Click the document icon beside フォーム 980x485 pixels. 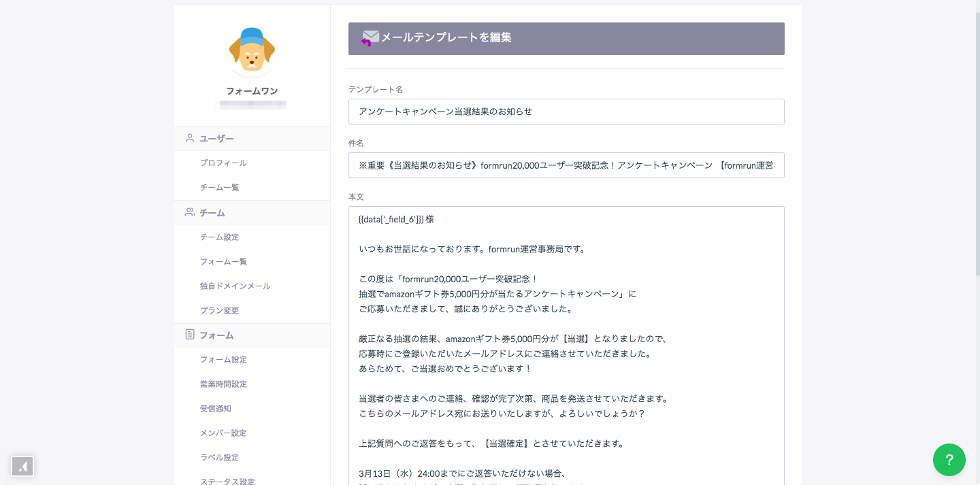pyautogui.click(x=189, y=335)
